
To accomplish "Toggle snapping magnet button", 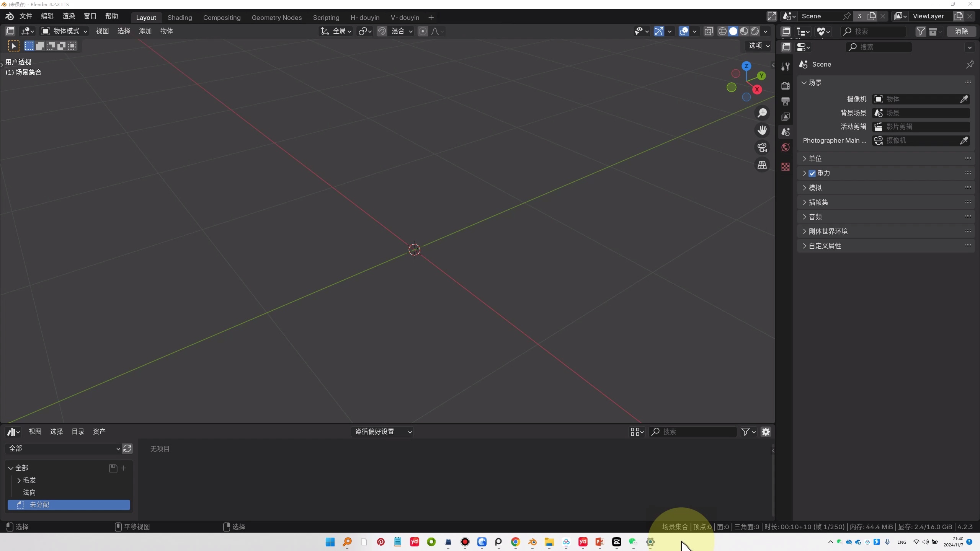I will pyautogui.click(x=382, y=31).
